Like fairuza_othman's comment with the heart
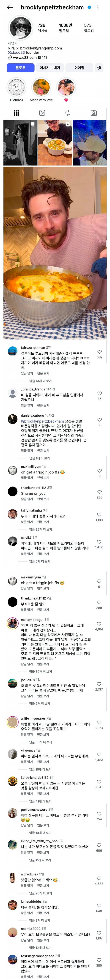The width and height of the screenshot is (110, 980). click(x=99, y=352)
